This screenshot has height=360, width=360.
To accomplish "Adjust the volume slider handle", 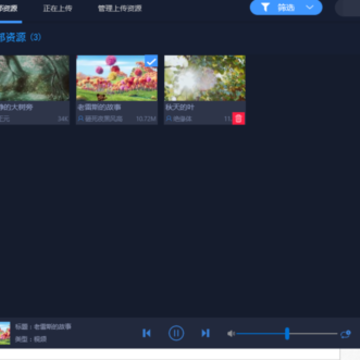I will click(287, 333).
